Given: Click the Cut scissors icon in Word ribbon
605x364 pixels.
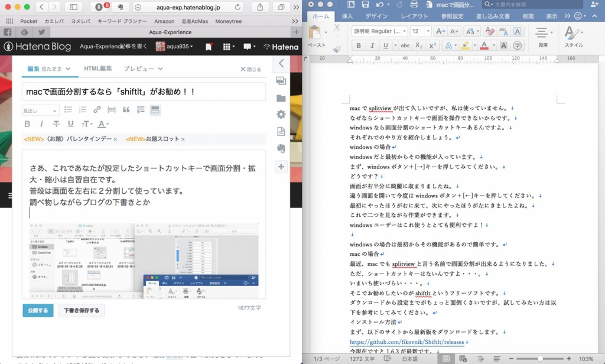Looking at the screenshot, I should click(337, 27).
